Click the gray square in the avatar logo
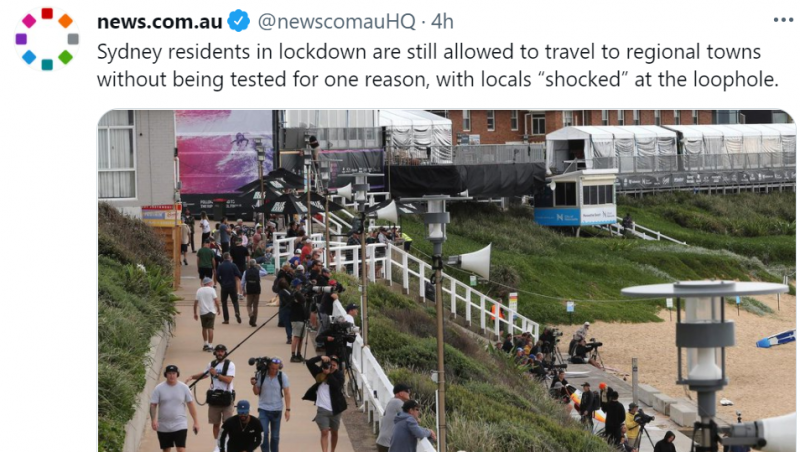Viewport: 800px width, 452px height. 73,39
